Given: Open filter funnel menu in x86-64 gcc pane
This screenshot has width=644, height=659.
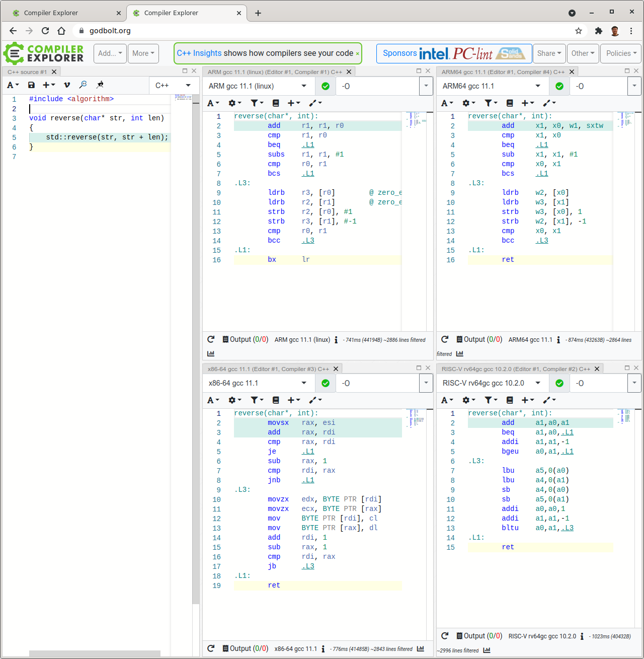Looking at the screenshot, I should [257, 400].
